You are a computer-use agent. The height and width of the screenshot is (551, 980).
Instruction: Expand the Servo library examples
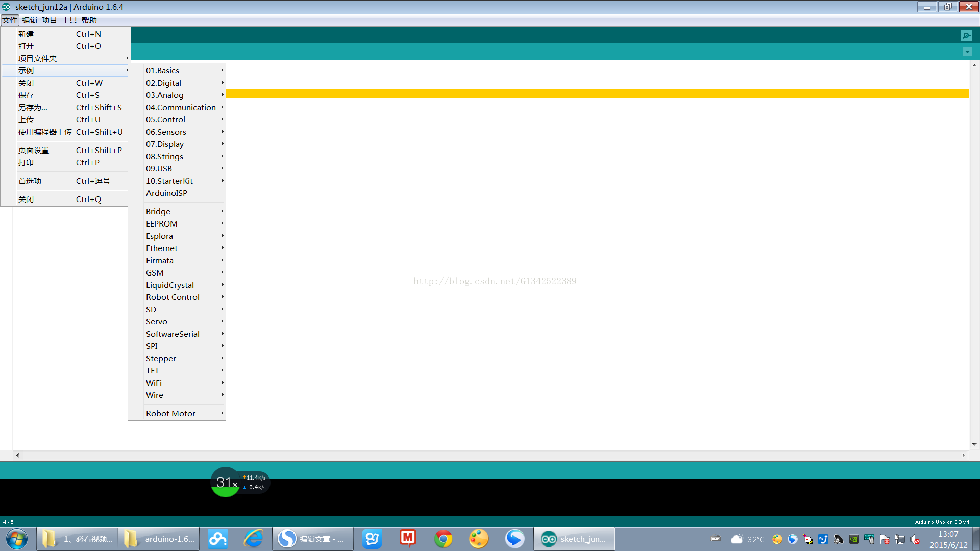point(177,321)
